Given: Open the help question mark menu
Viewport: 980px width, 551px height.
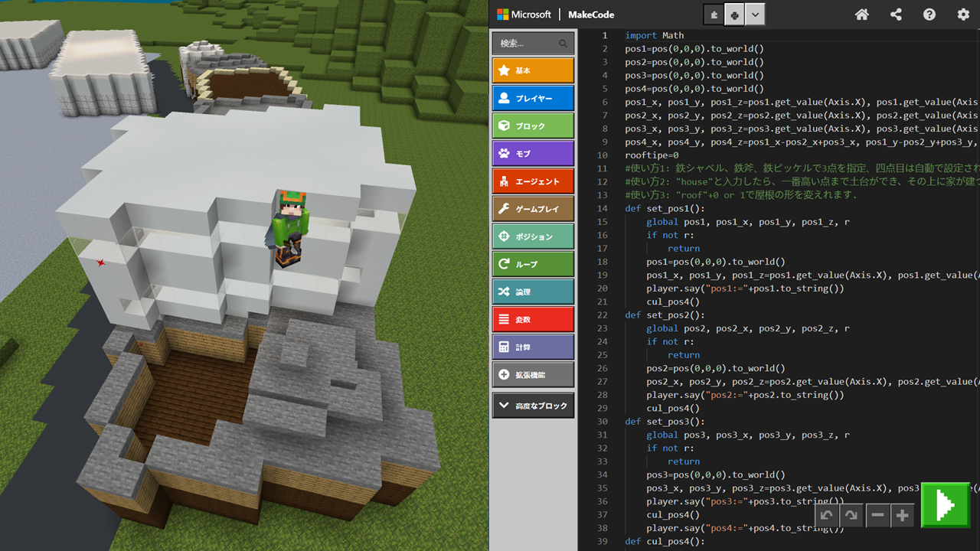Looking at the screenshot, I should [929, 15].
